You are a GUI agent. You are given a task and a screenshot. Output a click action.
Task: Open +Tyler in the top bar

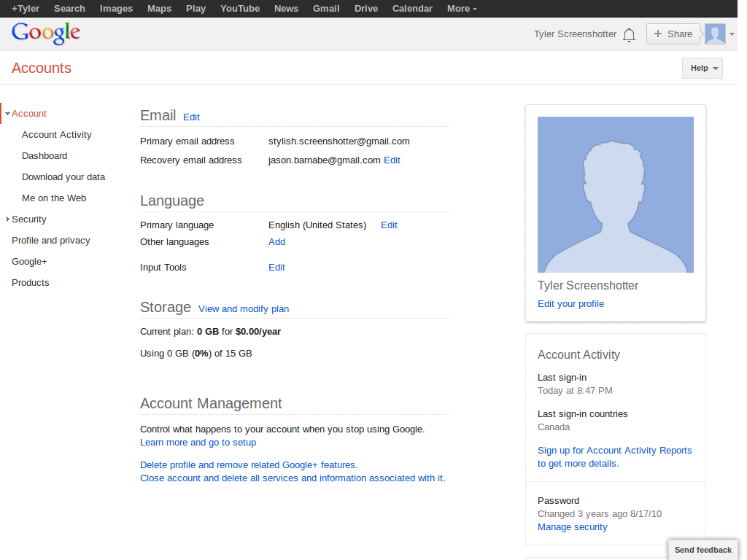coord(26,9)
